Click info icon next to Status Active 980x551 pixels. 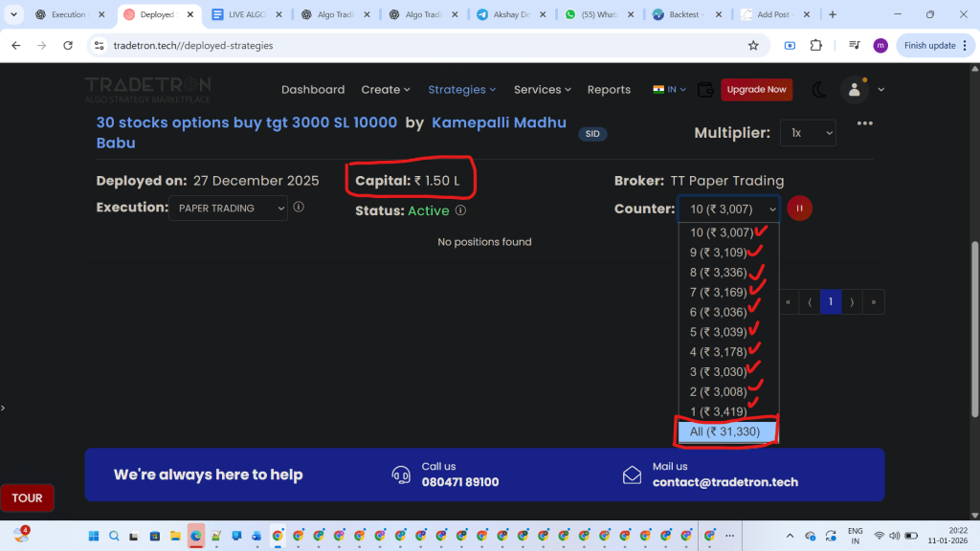(460, 210)
